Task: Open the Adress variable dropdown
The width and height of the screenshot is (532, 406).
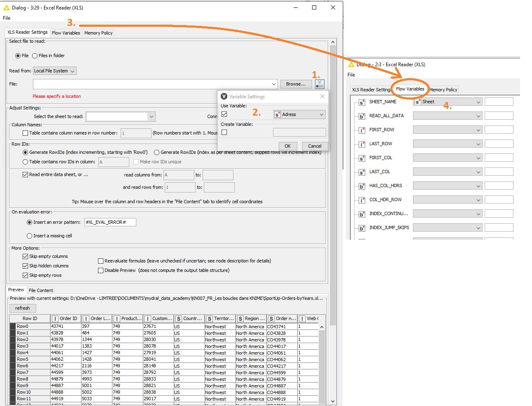Action: coord(299,114)
